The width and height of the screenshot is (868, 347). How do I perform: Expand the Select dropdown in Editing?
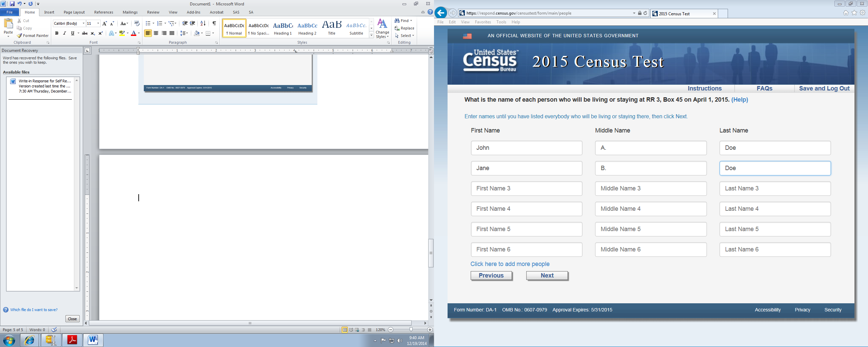pyautogui.click(x=405, y=36)
